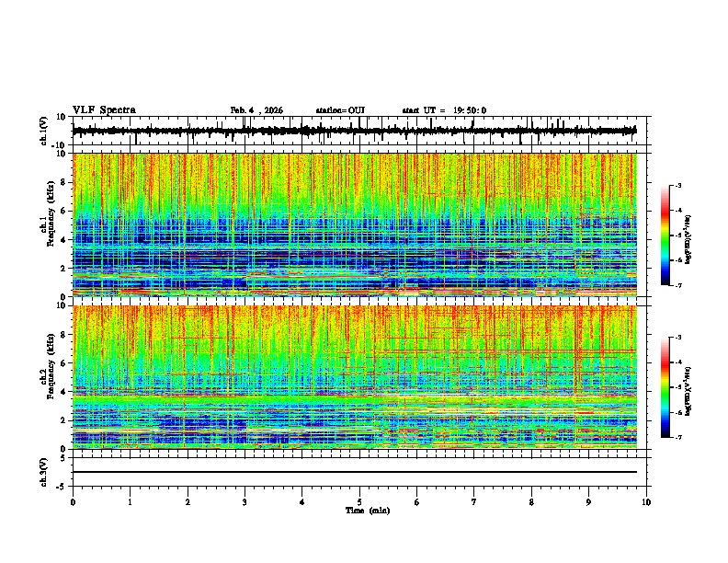
Task: Click the "7" tick on the time axis
Action: [x=474, y=502]
